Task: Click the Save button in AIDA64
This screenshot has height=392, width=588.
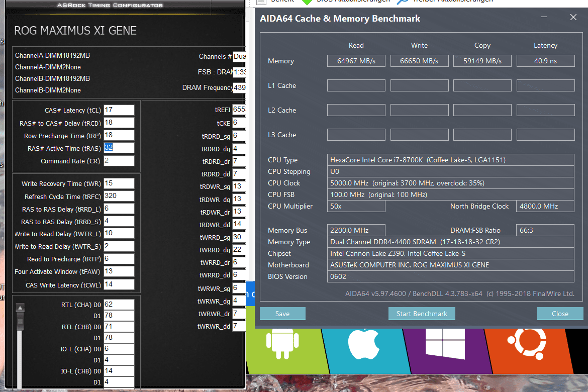Action: coord(282,314)
